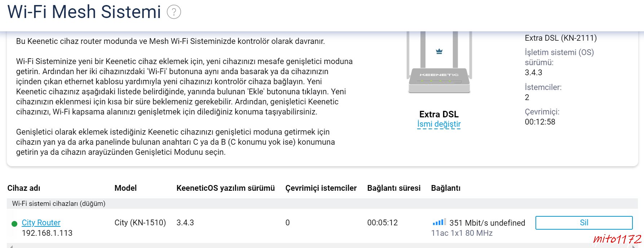Click the 'City (KN-1510)' model cell

pyautogui.click(x=140, y=222)
